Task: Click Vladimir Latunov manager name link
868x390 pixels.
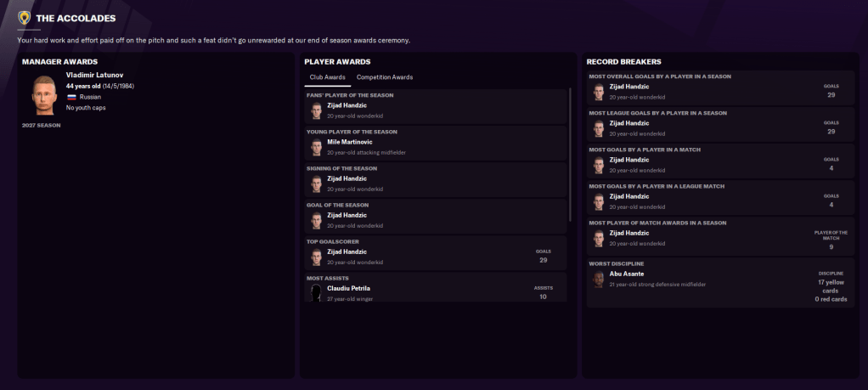Action: pos(94,75)
